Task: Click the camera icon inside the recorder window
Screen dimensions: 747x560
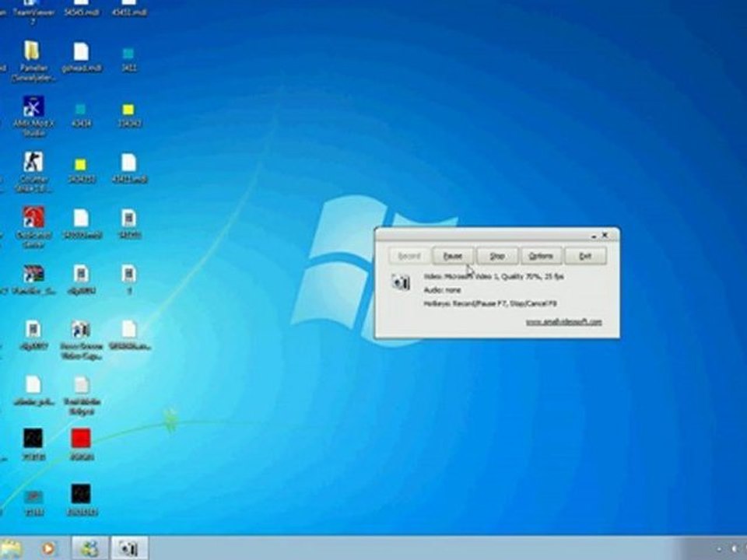Action: [401, 282]
